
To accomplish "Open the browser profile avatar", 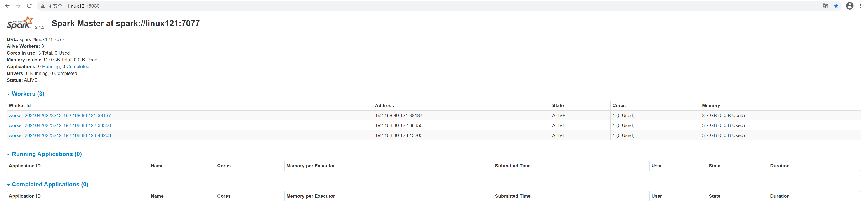I will coord(850,6).
